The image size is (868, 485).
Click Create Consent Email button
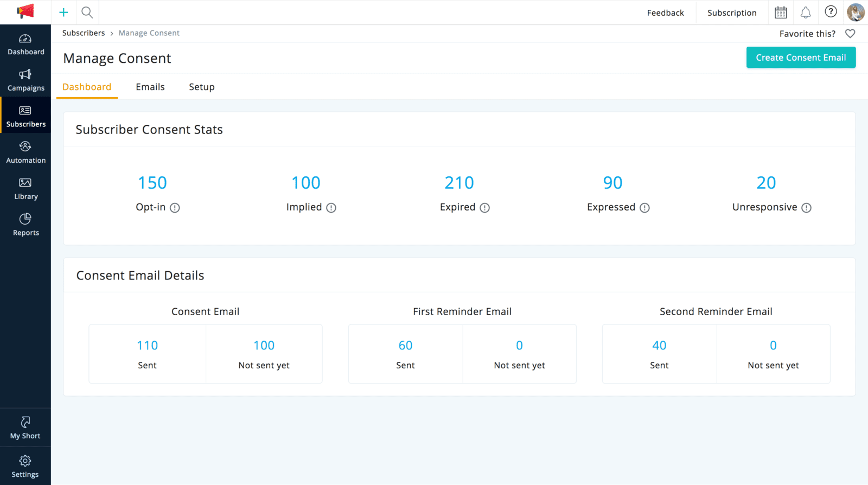[x=801, y=58]
